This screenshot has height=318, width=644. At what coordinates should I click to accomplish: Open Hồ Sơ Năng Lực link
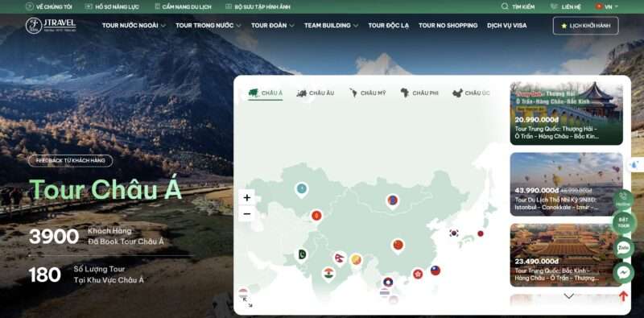pos(112,6)
